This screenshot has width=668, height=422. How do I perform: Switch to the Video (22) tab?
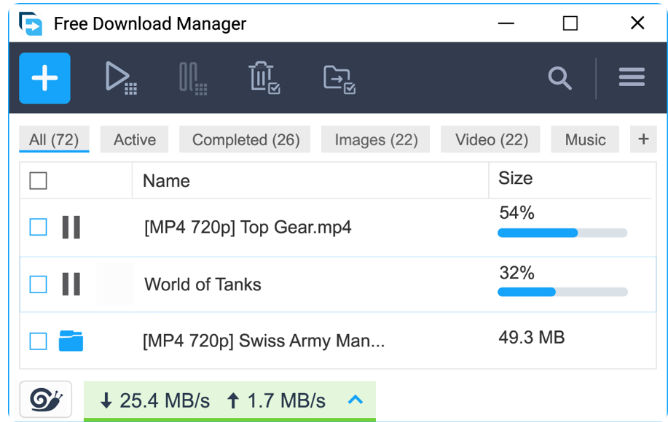click(x=491, y=140)
